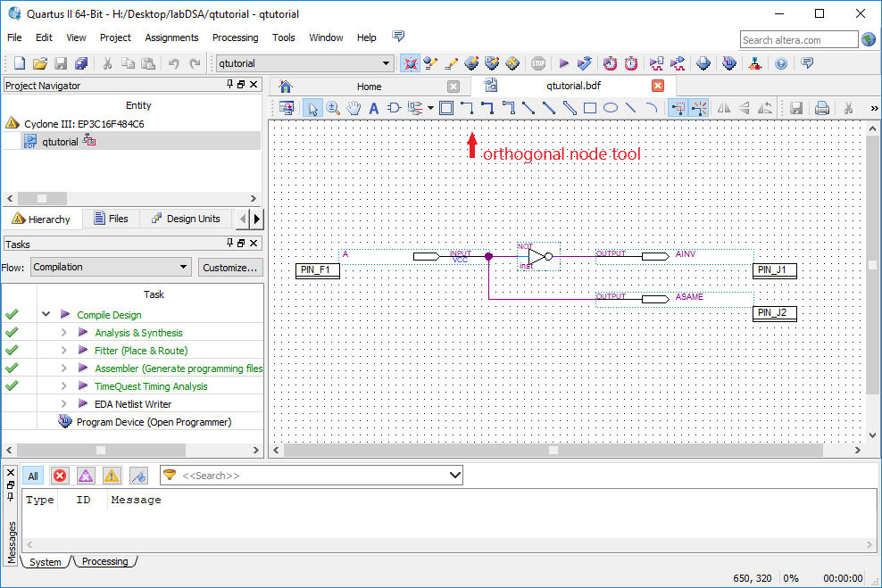Screen dimensions: 882x588
Task: Click the schematic horizontal scrollbar thumb
Action: pyautogui.click(x=553, y=450)
